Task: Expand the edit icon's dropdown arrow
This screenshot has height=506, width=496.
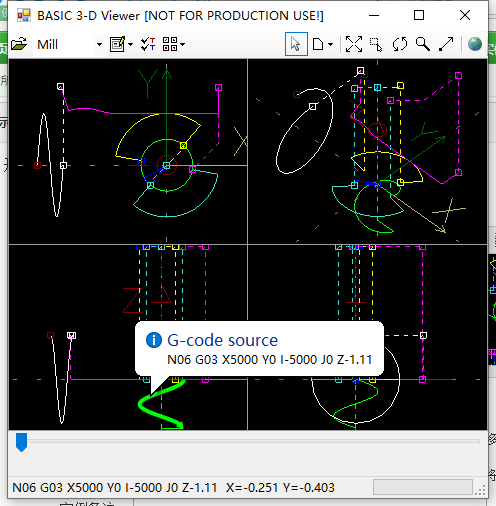Action: [130, 44]
